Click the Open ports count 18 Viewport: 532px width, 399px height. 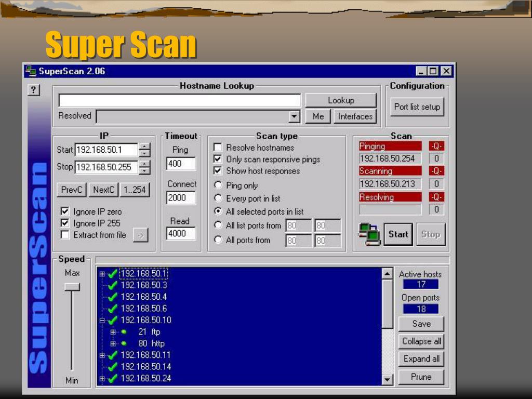[x=421, y=309]
